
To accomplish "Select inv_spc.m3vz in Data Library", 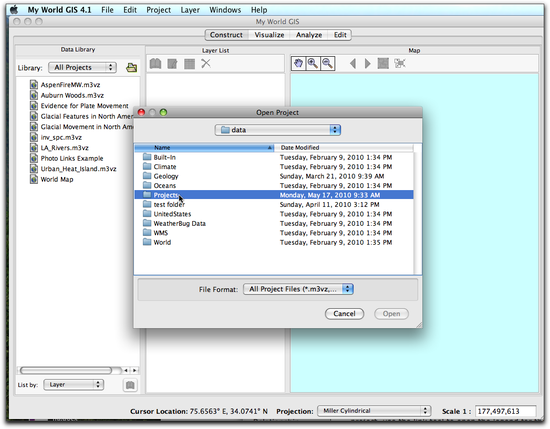I will 61,138.
